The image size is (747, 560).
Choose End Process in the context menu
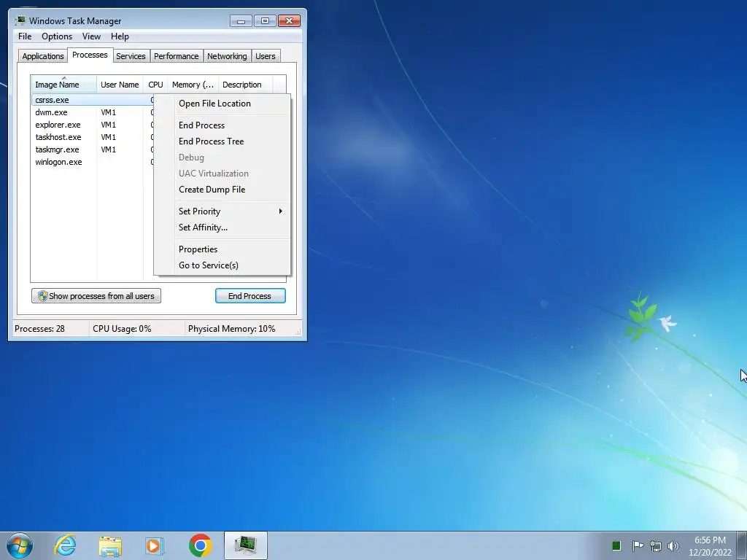point(222,125)
